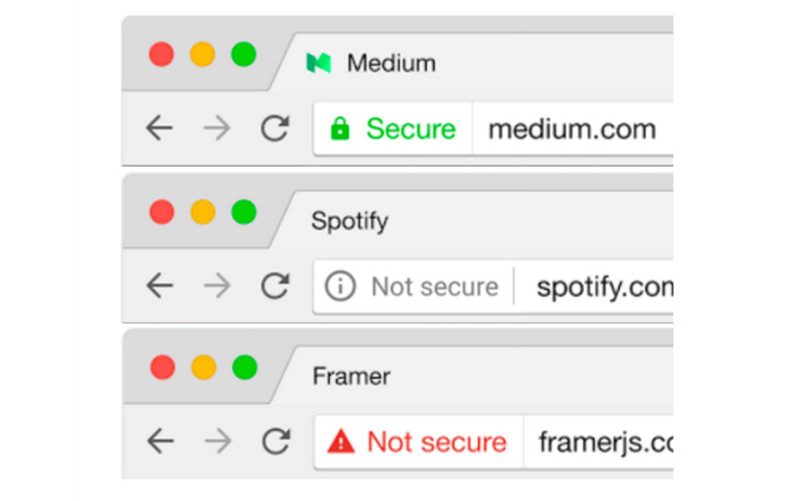Reload the Spotify page
This screenshot has width=800, height=501.
[x=275, y=287]
